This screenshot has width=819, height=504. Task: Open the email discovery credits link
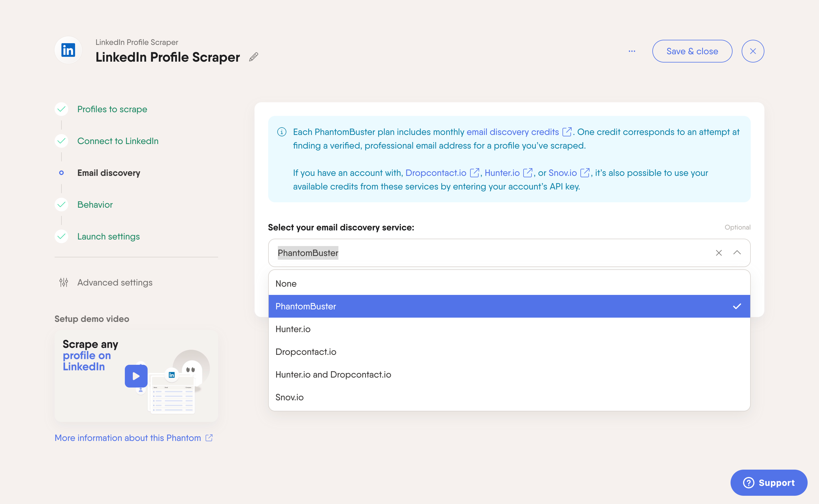coord(512,132)
